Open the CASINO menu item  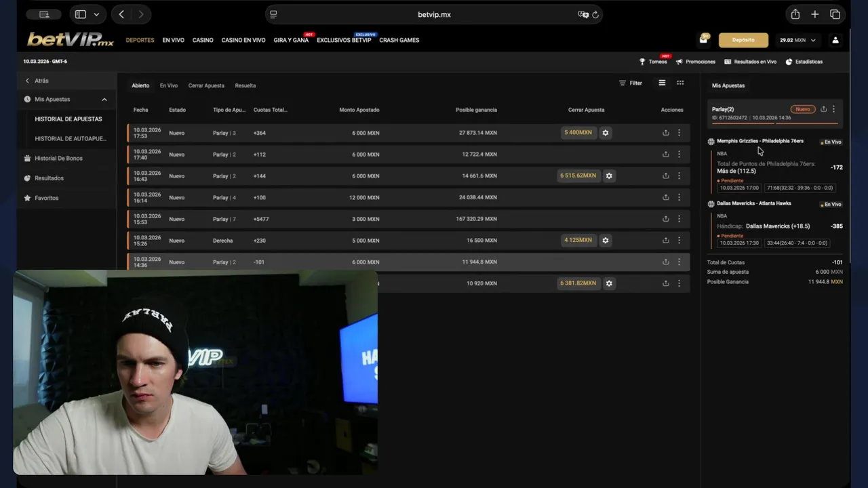pos(203,40)
